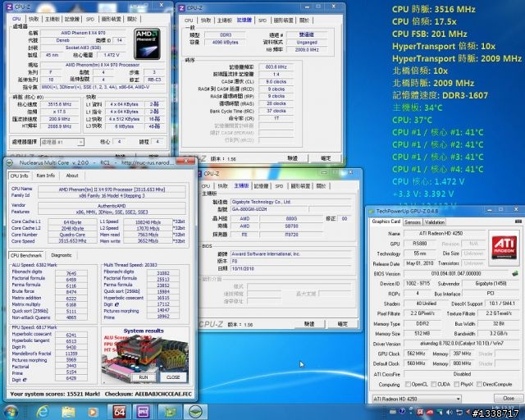The image size is (525, 420).
Task: Click the AMD Phenom II logo in CPU-Z
Action: pos(147,44)
